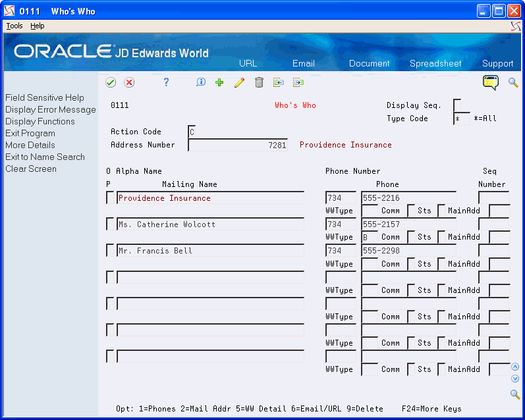Screen dimensions: 525x420
Task: Click Display Error Message link
Action: [x=51, y=110]
